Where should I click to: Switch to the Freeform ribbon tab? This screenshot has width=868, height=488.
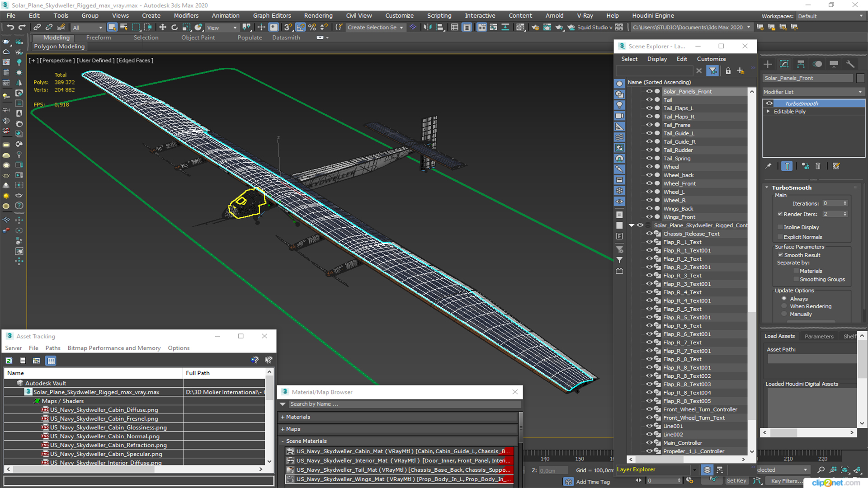point(99,38)
